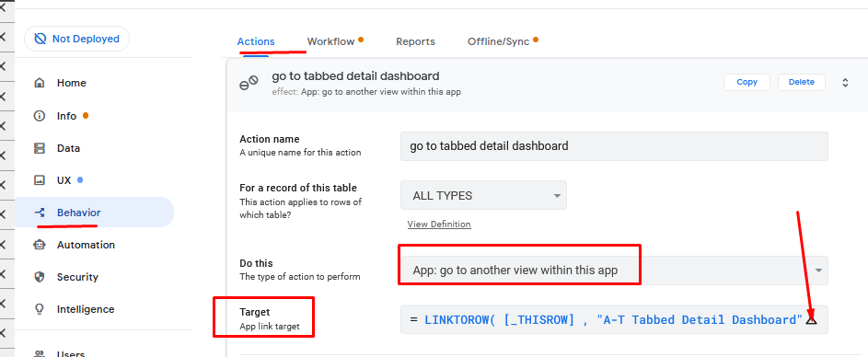Click the UX image icon

pos(40,180)
